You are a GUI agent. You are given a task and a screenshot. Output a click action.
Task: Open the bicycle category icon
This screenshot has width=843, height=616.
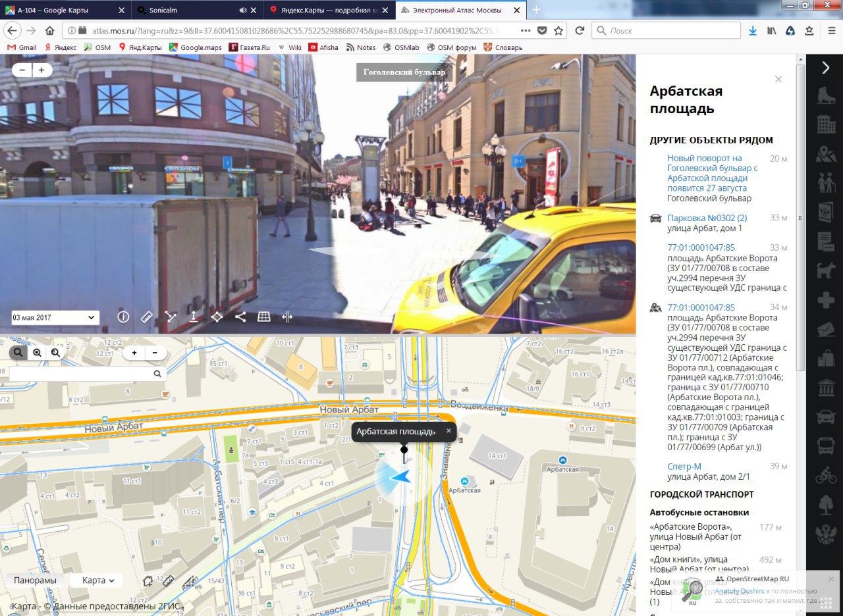pos(826,475)
